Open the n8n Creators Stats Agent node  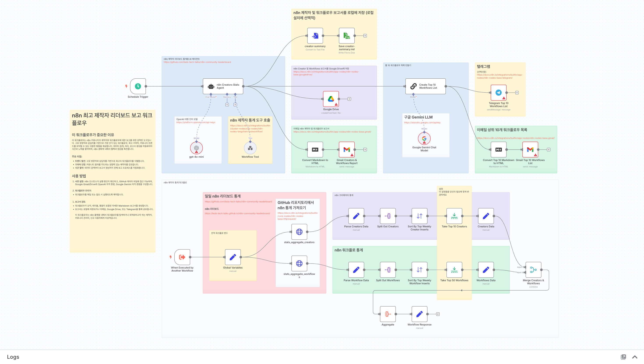(x=223, y=86)
